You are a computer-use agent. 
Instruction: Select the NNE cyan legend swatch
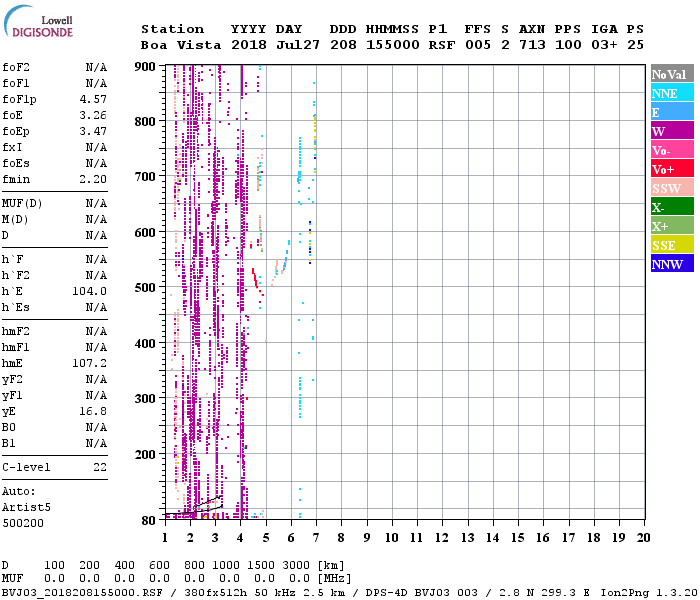672,93
